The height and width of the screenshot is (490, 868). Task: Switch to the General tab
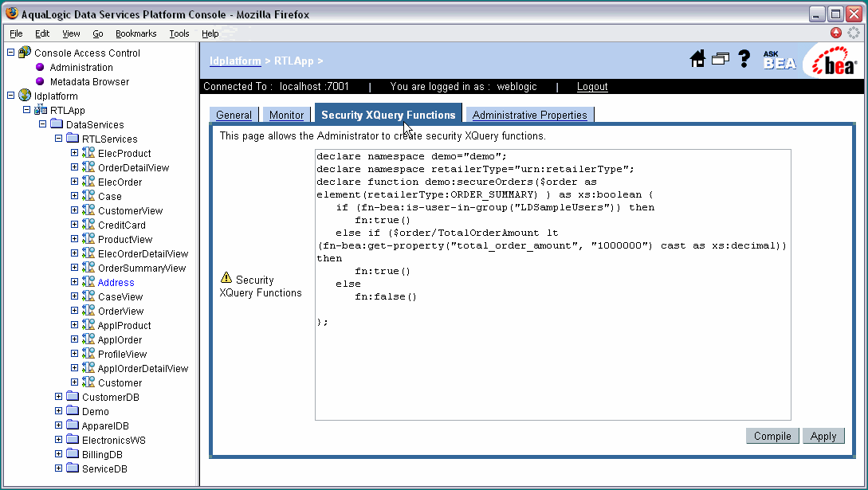click(234, 115)
